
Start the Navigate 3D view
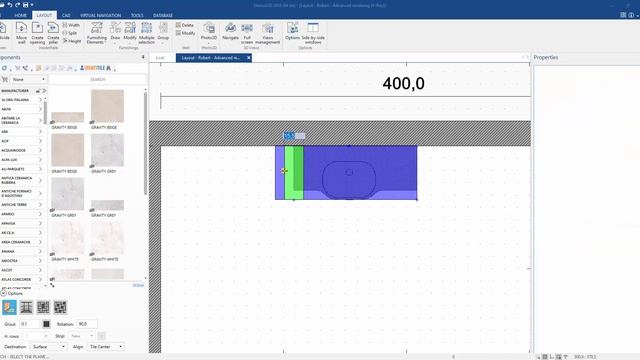coord(230,31)
